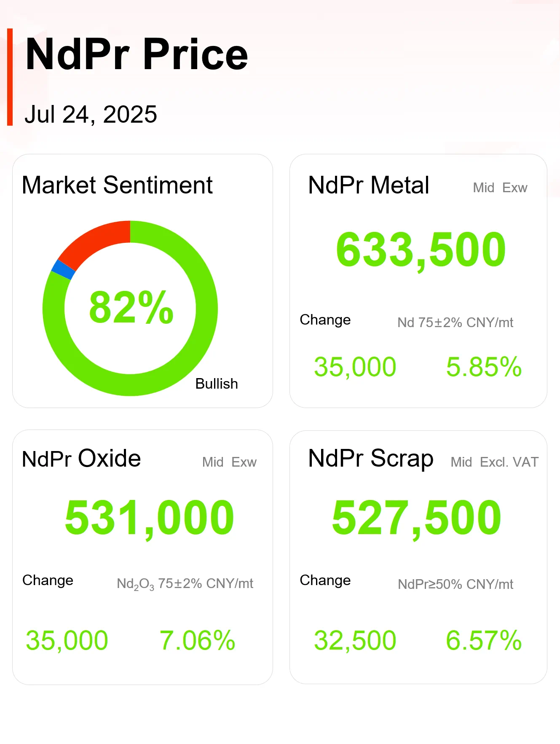
Task: Select the 82% sentiment value
Action: [x=131, y=308]
